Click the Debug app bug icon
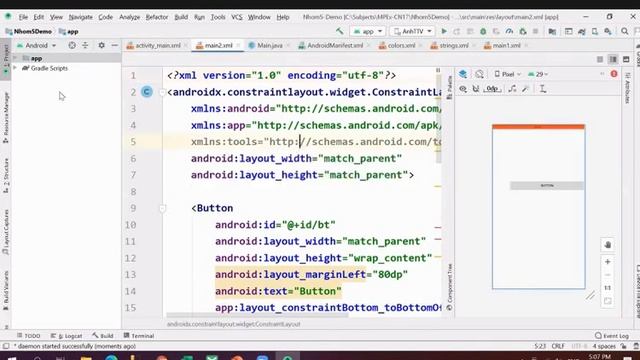Screen dimensions: 640x360 tap(483, 31)
